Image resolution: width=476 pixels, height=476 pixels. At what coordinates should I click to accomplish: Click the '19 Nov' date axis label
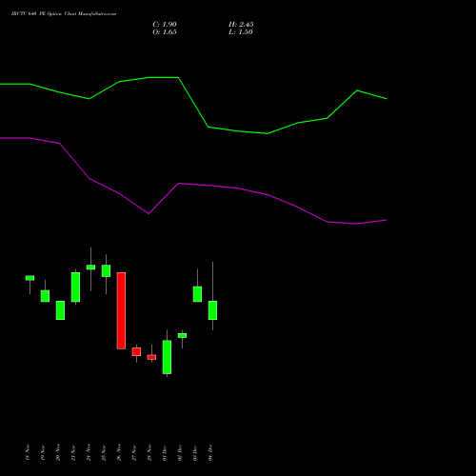43,452
